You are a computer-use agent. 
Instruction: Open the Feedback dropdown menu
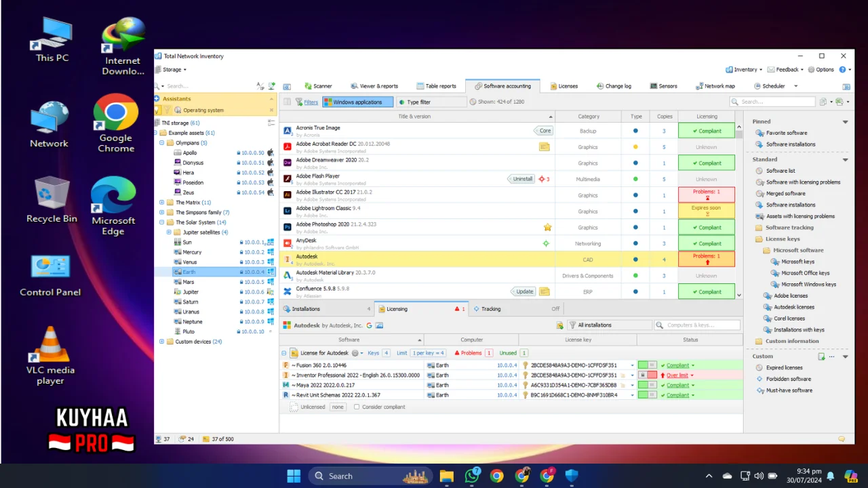[x=787, y=69]
